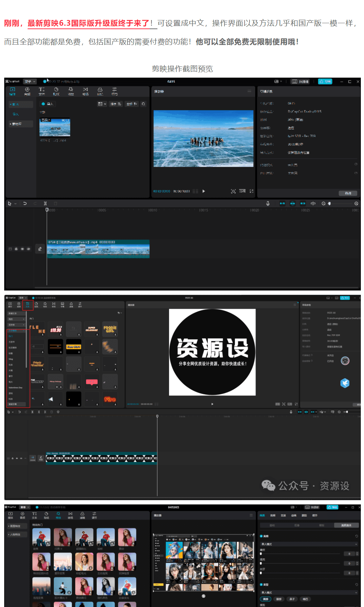Adjust 磨皮 slider in beauty panel
The height and width of the screenshot is (607, 364).
(x=301, y=554)
